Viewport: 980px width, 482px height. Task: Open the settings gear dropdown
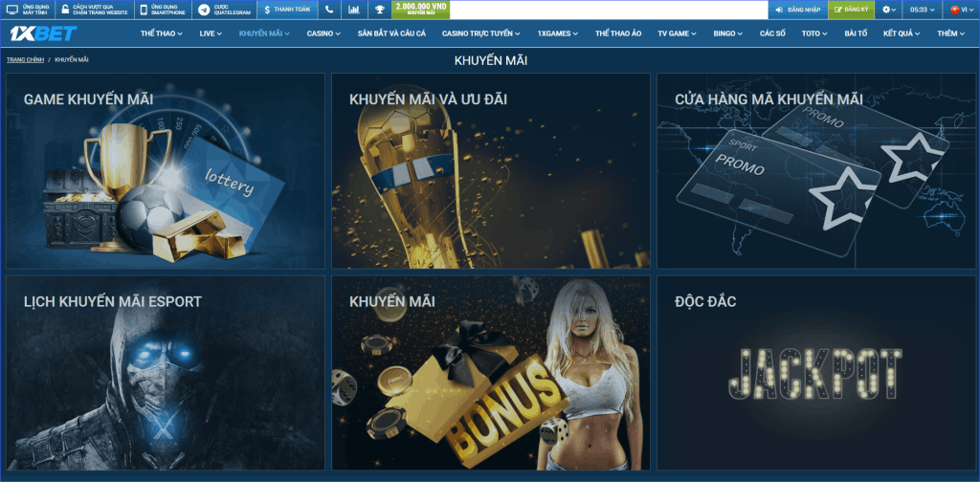click(889, 10)
